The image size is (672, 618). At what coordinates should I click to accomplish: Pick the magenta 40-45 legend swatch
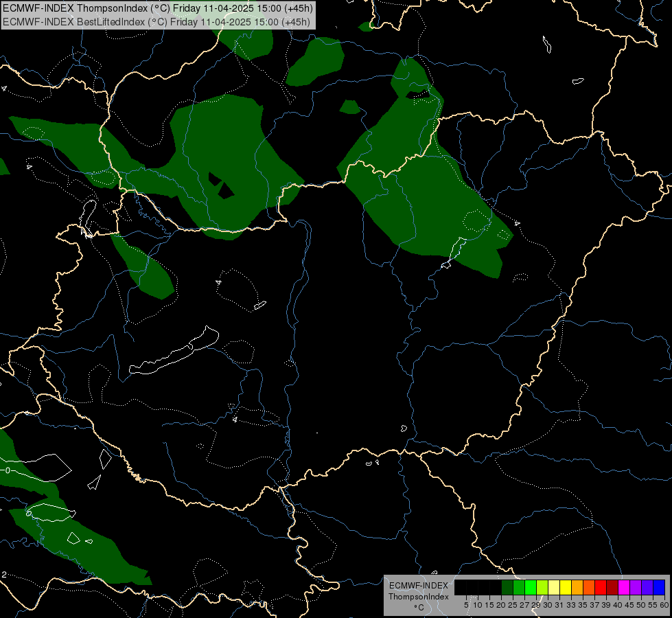pos(624,587)
